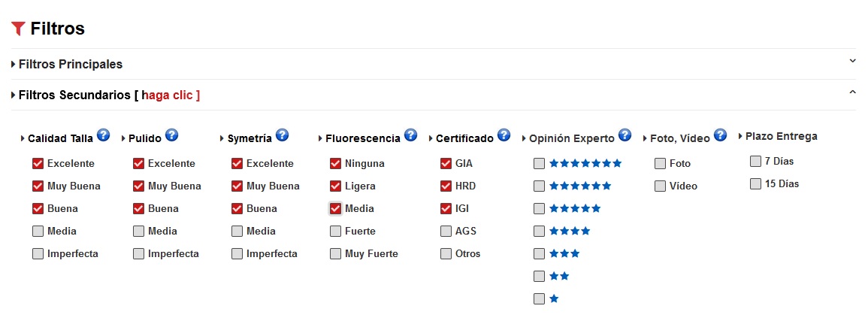Toggle the Plazo Entrega section arrow
Viewport: 868px width, 324px height.
click(740, 137)
